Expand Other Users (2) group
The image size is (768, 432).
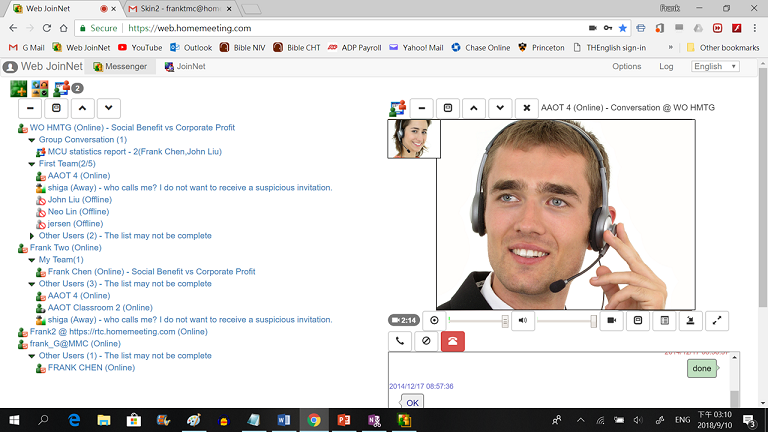32,236
